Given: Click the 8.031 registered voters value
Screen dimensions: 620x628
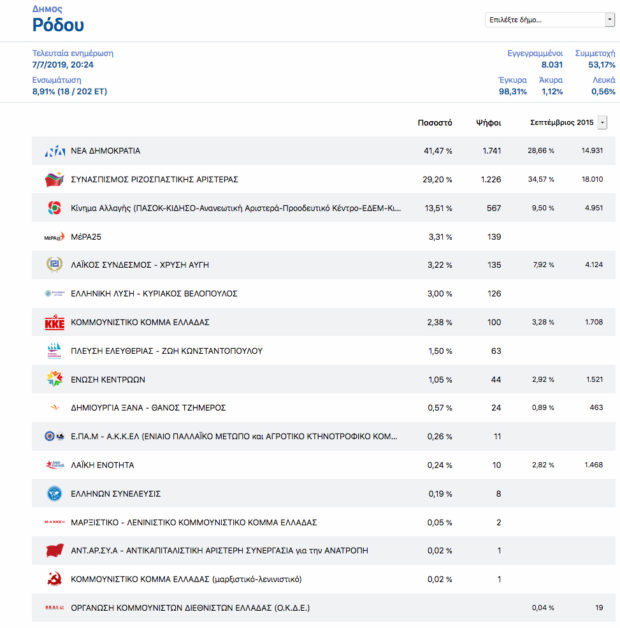Looking at the screenshot, I should coord(552,64).
